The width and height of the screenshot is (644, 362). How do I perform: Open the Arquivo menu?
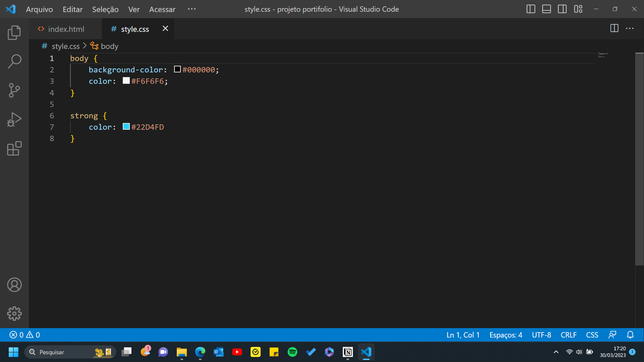tap(39, 9)
